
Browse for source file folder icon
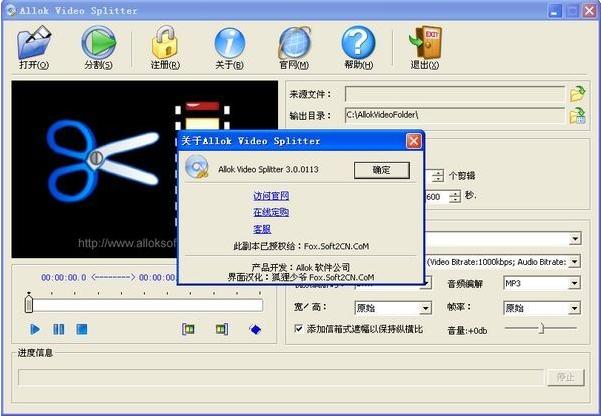(577, 94)
